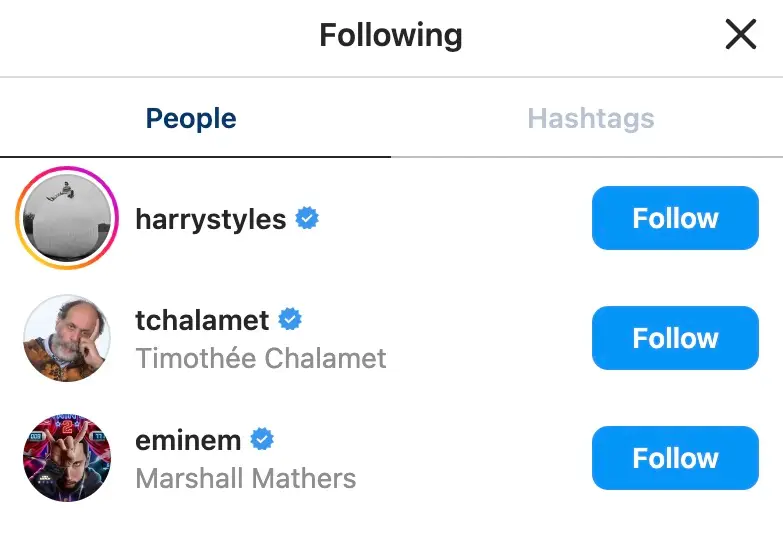Click the verified checkmark by eminem
The image size is (783, 543).
[262, 439]
